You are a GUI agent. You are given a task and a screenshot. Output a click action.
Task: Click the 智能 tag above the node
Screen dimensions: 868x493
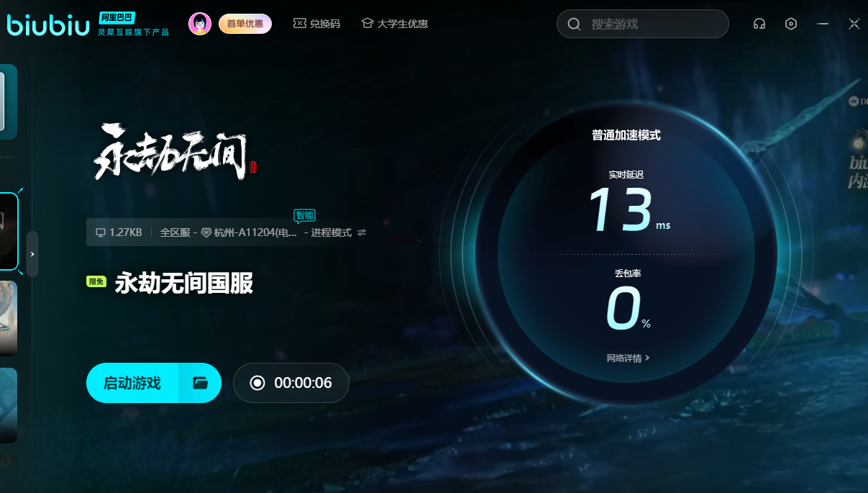[x=304, y=215]
